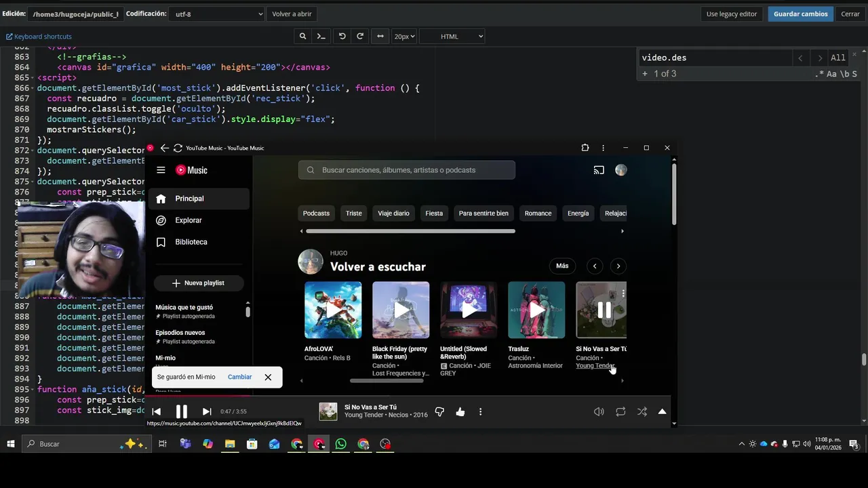Viewport: 868px width, 488px height.
Task: Expand replace field with plus sign
Action: (645, 74)
